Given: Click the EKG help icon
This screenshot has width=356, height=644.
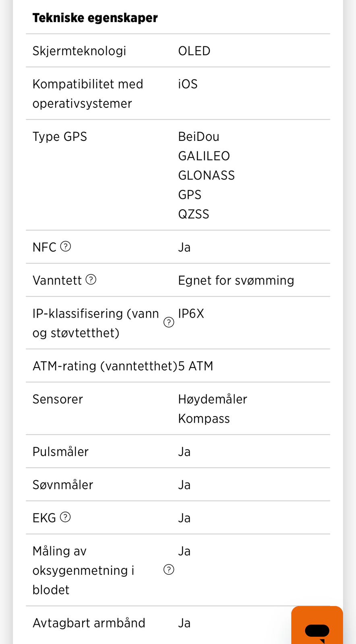Looking at the screenshot, I should point(65,517).
